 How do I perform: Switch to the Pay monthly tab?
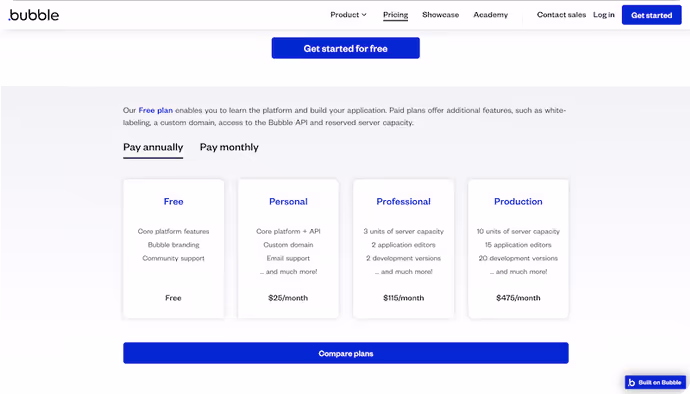[229, 147]
